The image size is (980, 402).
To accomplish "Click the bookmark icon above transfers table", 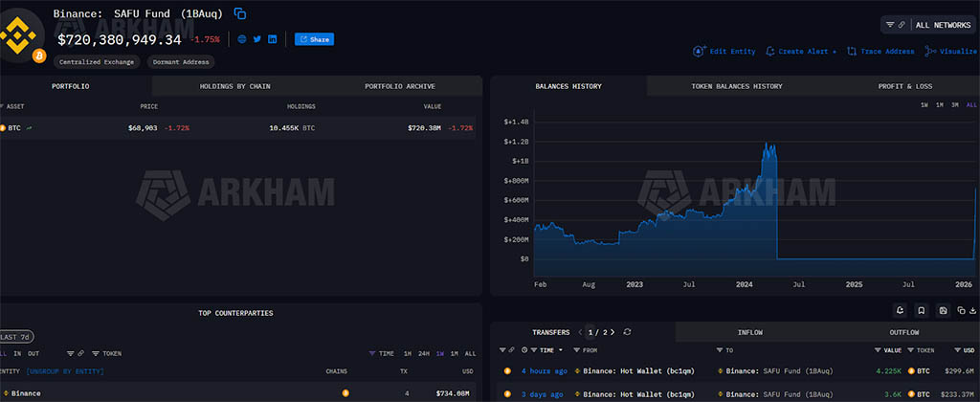I will 921,310.
